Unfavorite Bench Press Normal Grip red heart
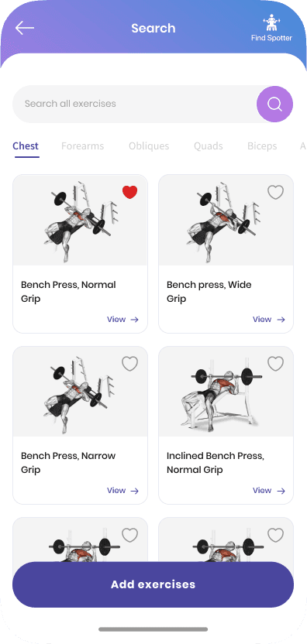This screenshot has height=644, width=307. pyautogui.click(x=129, y=192)
